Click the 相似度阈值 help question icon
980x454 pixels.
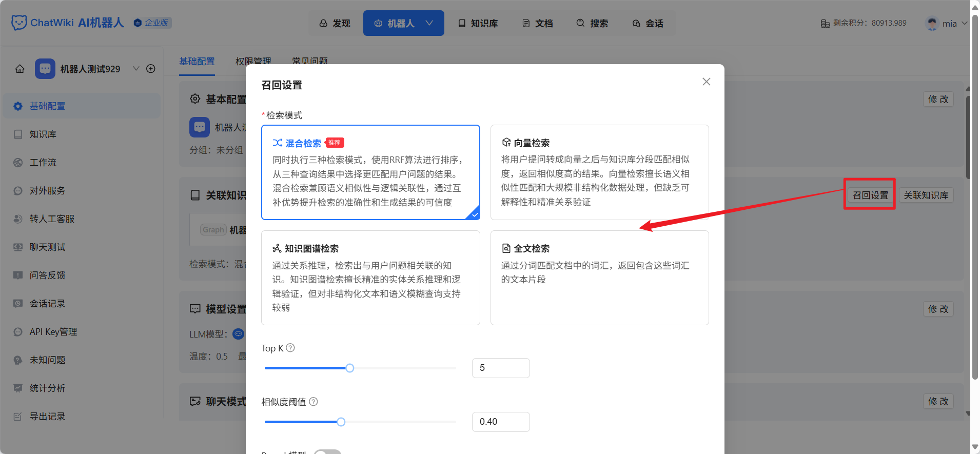tap(313, 402)
